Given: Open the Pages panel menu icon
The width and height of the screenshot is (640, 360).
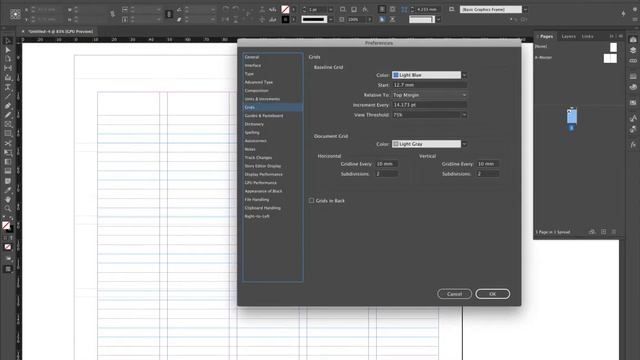Looking at the screenshot, I should 620,36.
